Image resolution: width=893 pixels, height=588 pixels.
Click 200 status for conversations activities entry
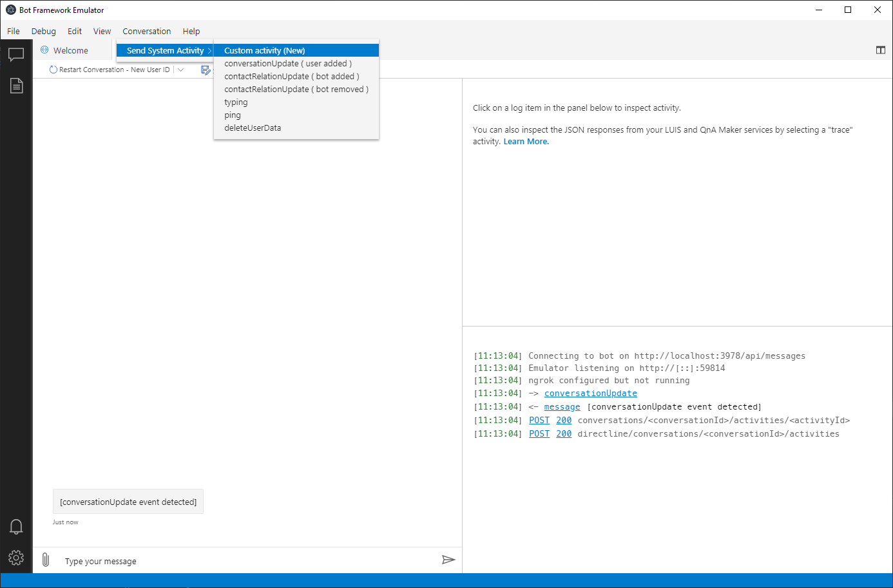tap(564, 420)
